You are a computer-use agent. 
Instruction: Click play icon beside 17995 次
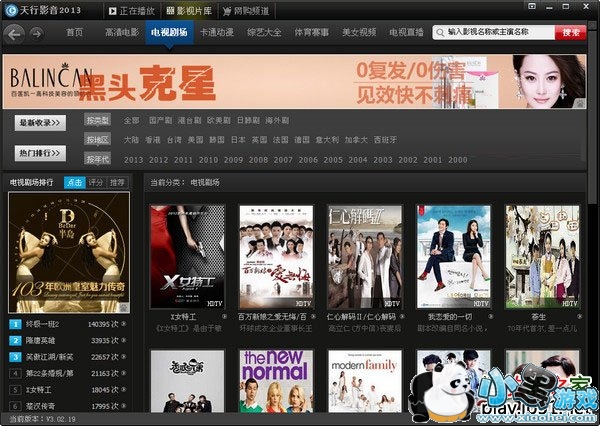point(124,406)
